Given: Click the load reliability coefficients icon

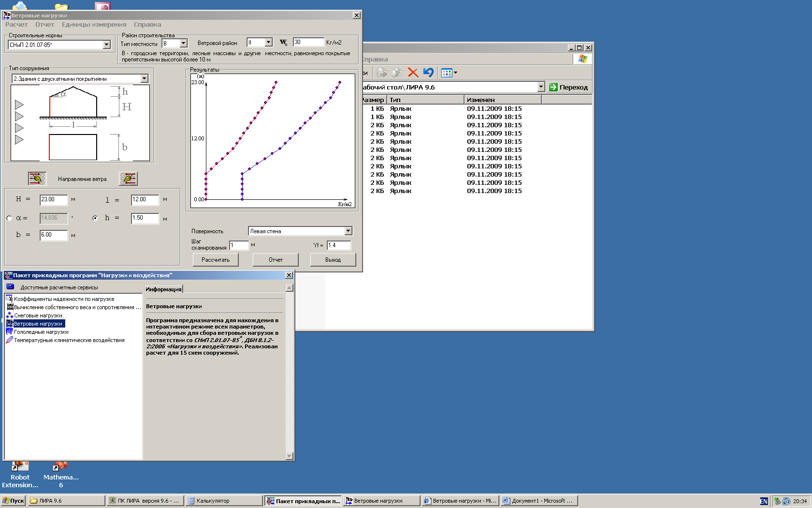Looking at the screenshot, I should (10, 299).
